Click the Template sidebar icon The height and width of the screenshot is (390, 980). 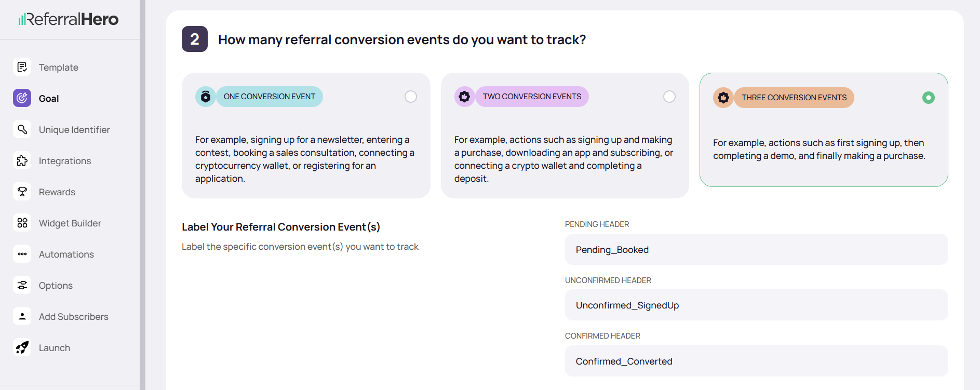22,67
